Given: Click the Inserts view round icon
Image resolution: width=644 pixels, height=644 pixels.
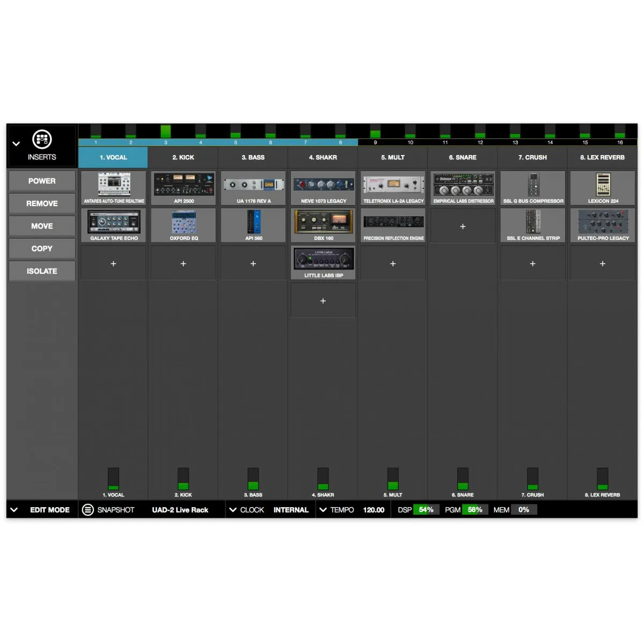Looking at the screenshot, I should 42,140.
